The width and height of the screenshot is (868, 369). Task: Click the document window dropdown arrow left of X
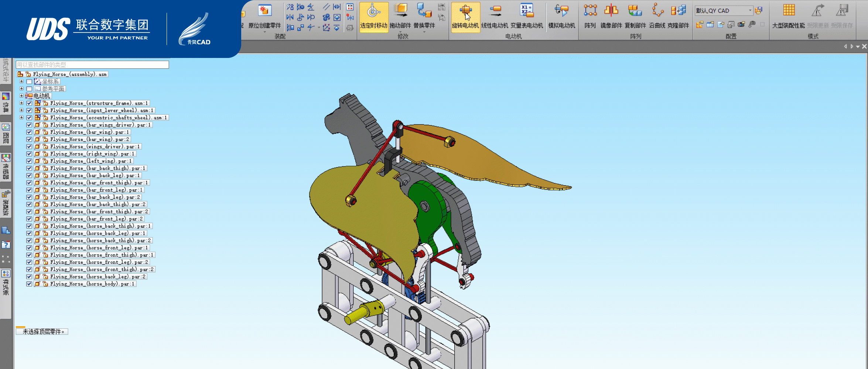point(858,46)
